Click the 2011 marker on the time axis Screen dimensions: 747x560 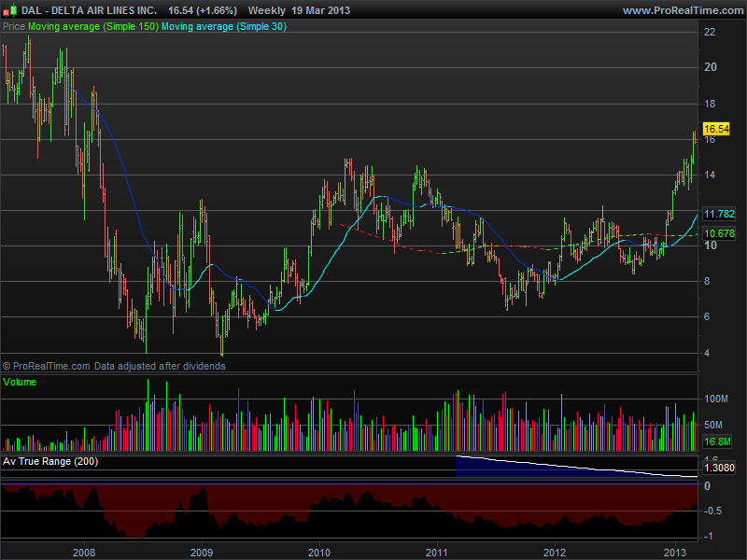coord(437,551)
